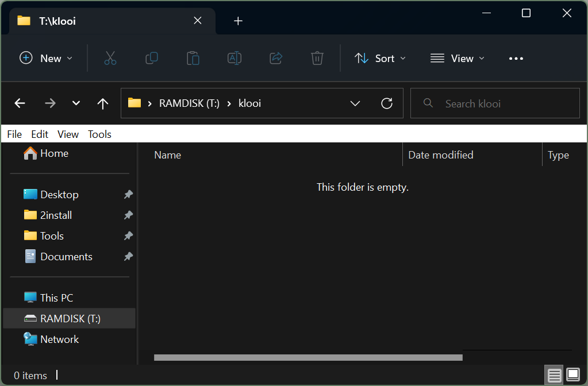Switch to large thumbnails view layout

[573, 376]
